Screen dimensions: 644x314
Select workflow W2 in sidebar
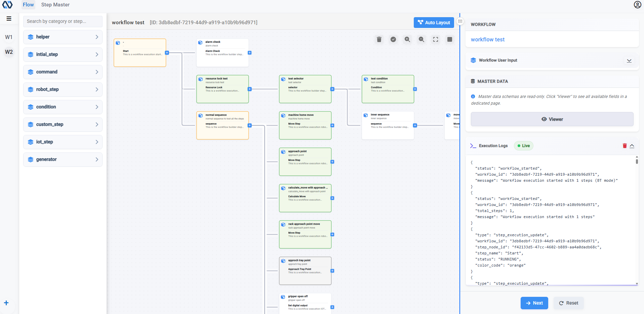(9, 52)
